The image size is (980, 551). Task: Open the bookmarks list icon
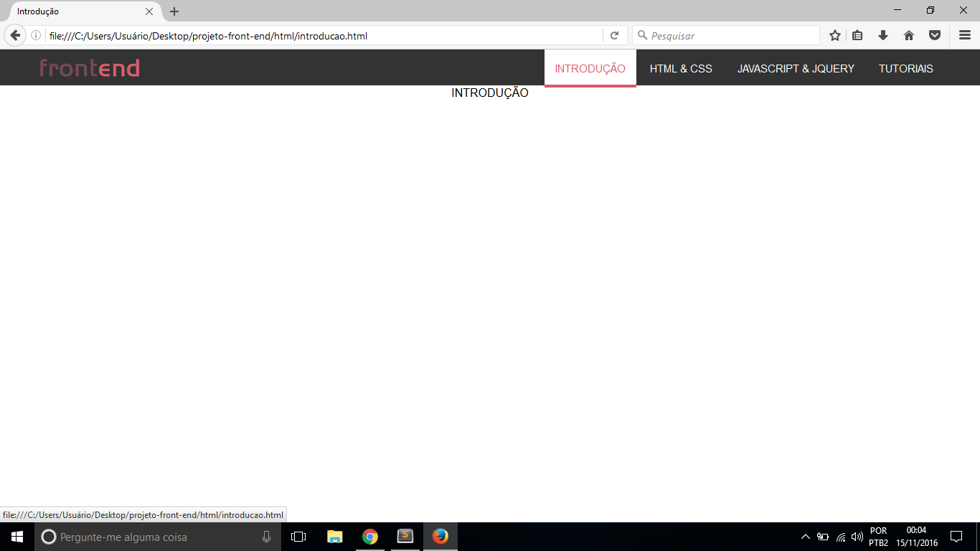pyautogui.click(x=857, y=35)
